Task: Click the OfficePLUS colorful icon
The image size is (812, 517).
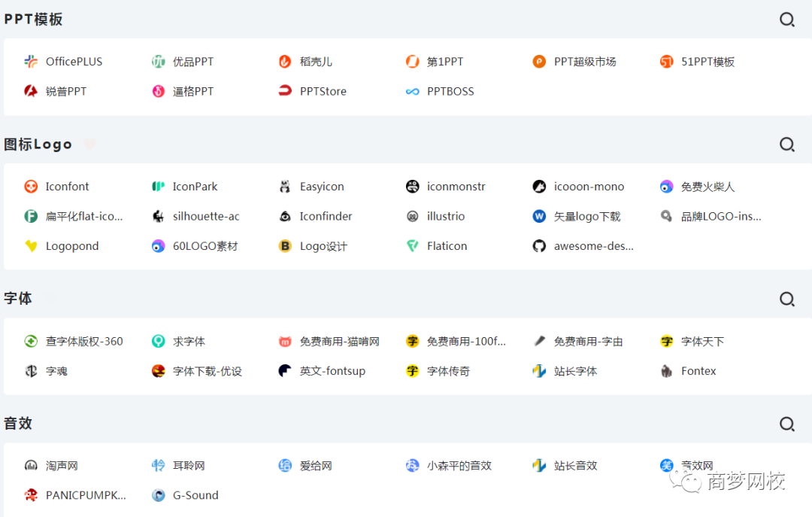Action: pos(31,62)
